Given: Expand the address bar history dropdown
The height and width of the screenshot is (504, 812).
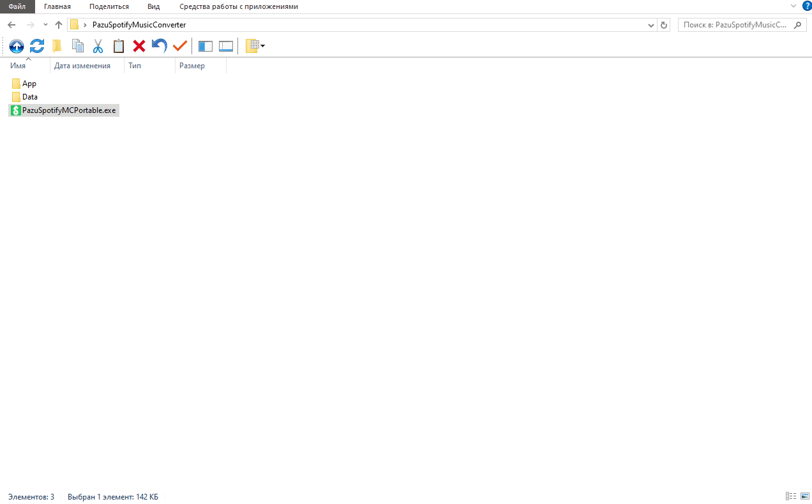Looking at the screenshot, I should pos(650,25).
